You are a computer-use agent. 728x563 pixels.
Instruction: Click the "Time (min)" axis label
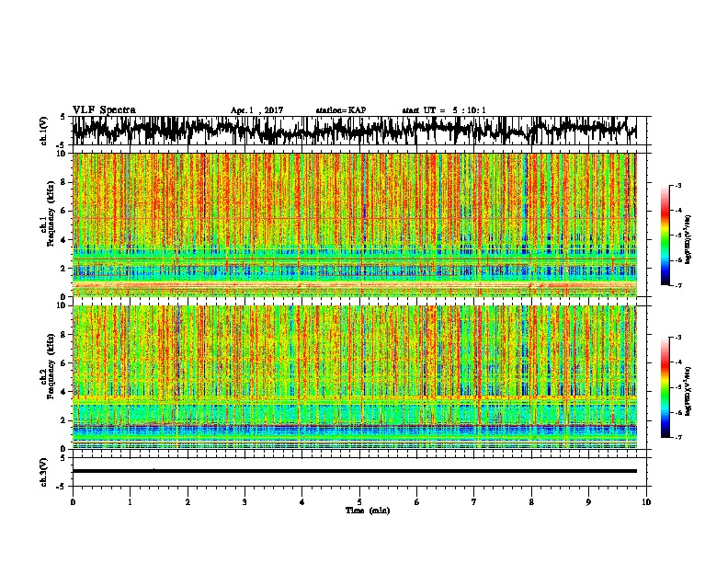368,511
